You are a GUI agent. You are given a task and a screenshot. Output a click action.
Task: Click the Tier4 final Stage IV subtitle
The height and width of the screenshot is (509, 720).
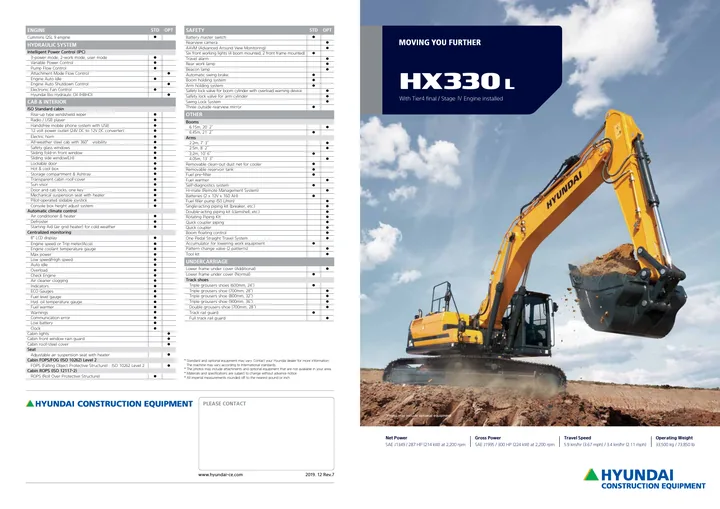[x=450, y=99]
